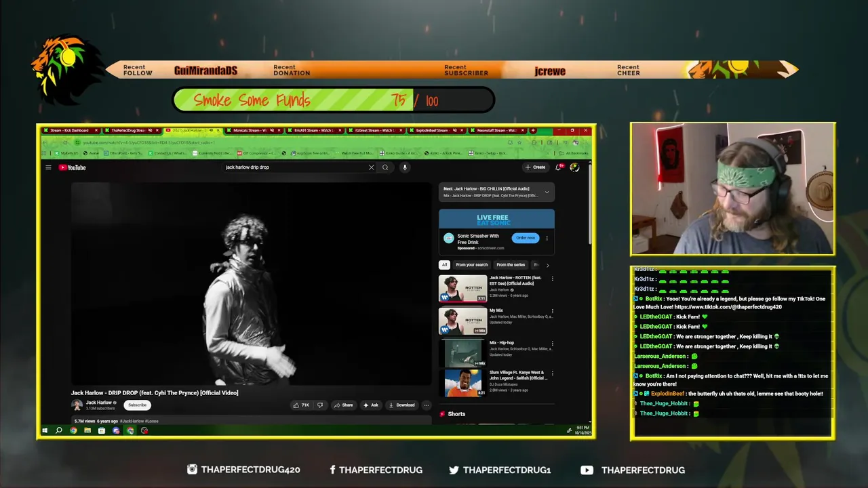This screenshot has width=868, height=488.
Task: Like the video with the thumbs-up 71K button
Action: (301, 405)
